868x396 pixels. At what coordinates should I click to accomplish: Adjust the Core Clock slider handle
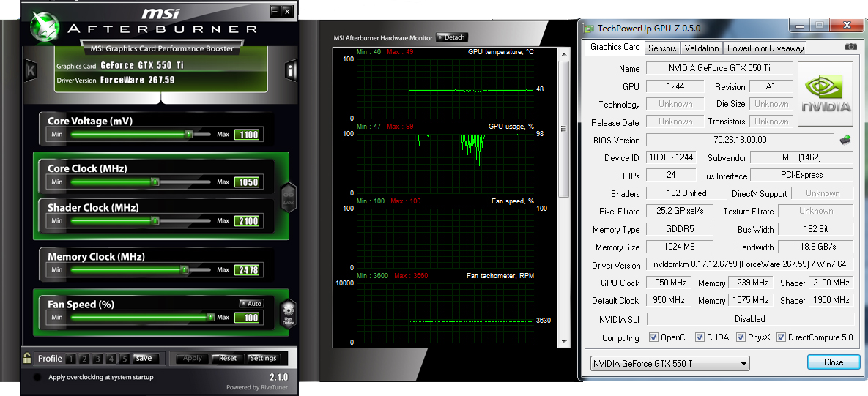point(155,182)
